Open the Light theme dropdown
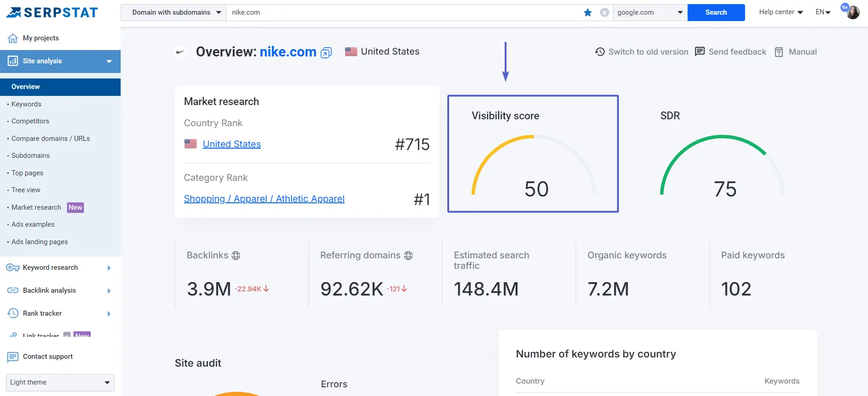Viewport: 868px width, 396px height. [60, 382]
